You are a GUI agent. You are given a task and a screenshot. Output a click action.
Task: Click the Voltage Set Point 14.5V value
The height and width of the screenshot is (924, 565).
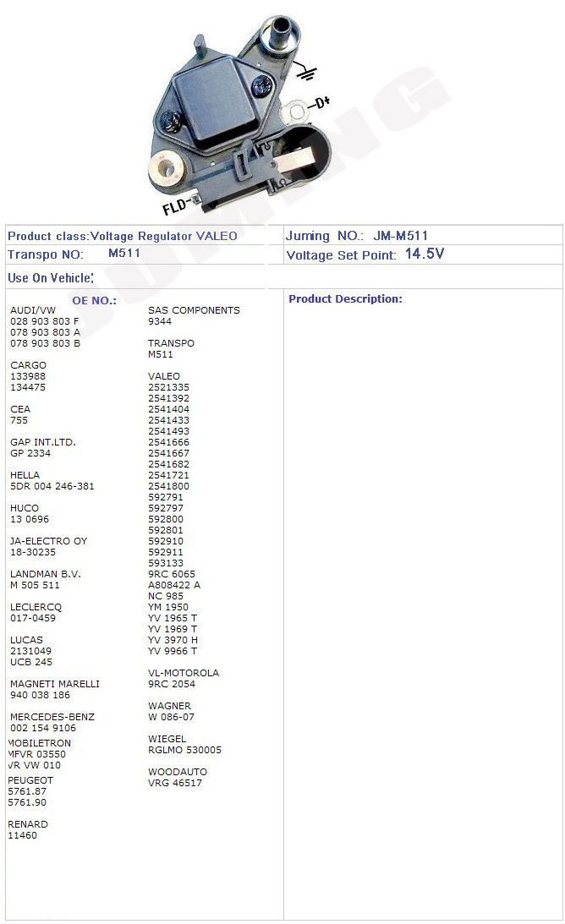[x=425, y=254]
